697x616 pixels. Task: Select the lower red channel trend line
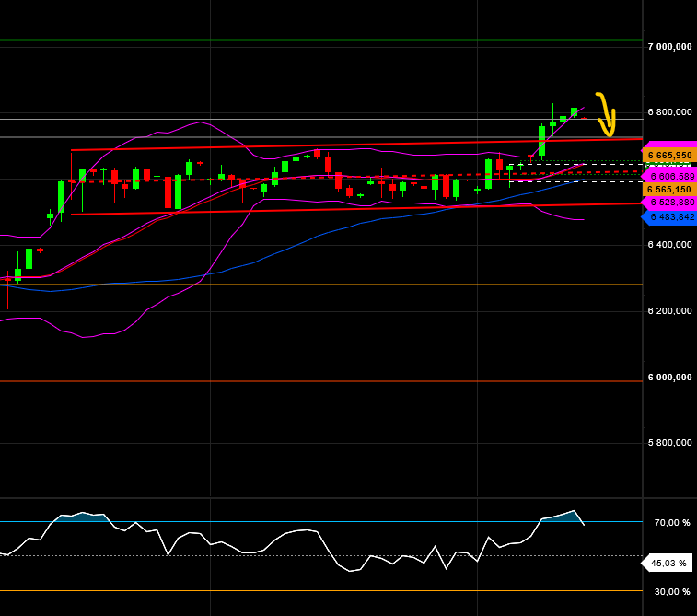point(355,209)
